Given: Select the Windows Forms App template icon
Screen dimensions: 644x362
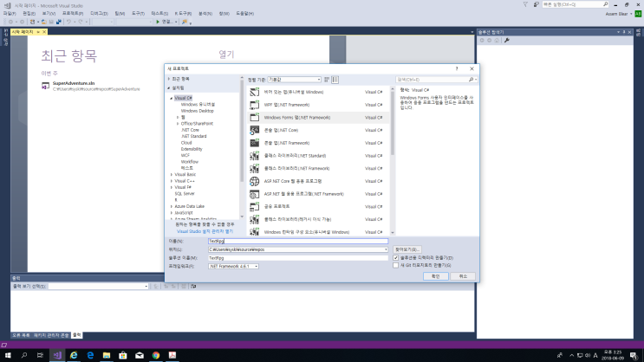Looking at the screenshot, I should coord(255,117).
